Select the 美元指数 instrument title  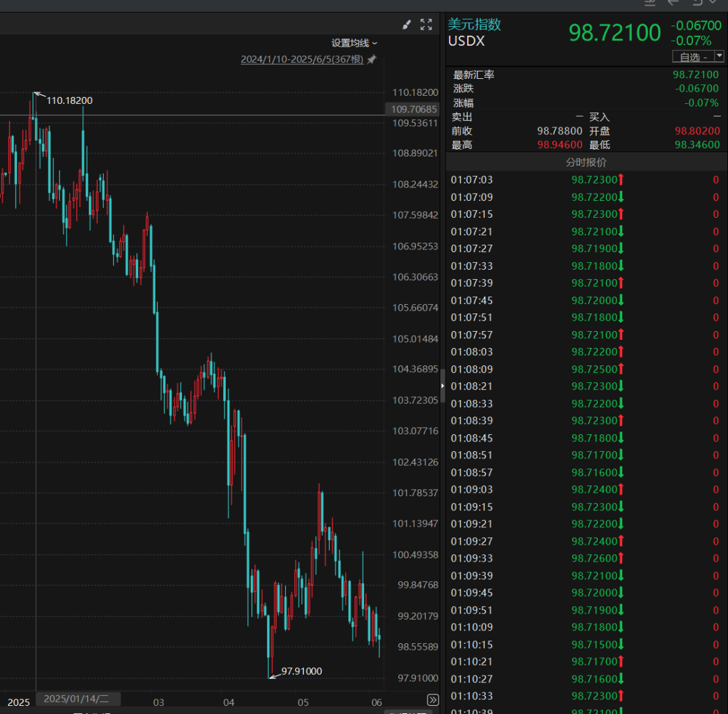pos(474,24)
